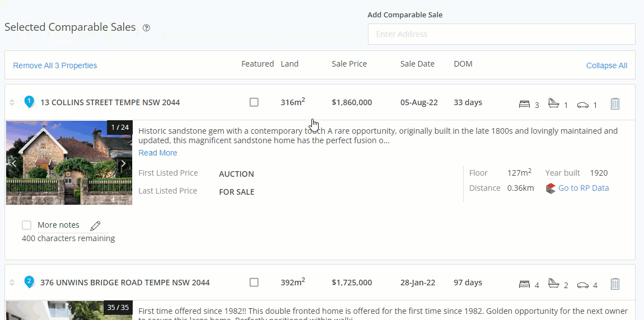The width and height of the screenshot is (644, 320).
Task: Tick Featured checkbox for 13 Collins Street
Action: 254,102
